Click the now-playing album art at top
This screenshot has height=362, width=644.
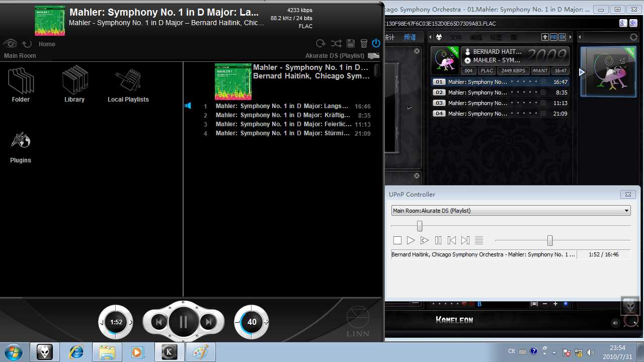click(x=50, y=21)
